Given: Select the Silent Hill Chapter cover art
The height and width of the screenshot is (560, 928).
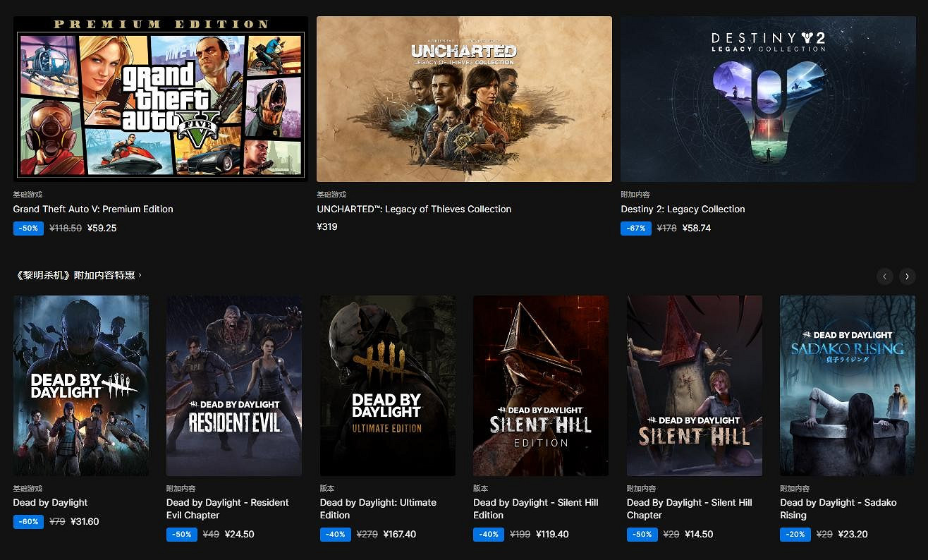Looking at the screenshot, I should click(x=694, y=385).
